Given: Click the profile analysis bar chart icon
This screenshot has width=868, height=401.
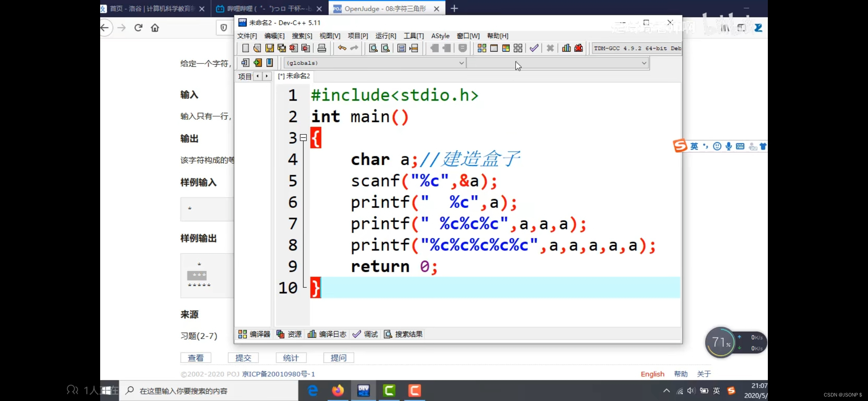Looking at the screenshot, I should click(566, 48).
